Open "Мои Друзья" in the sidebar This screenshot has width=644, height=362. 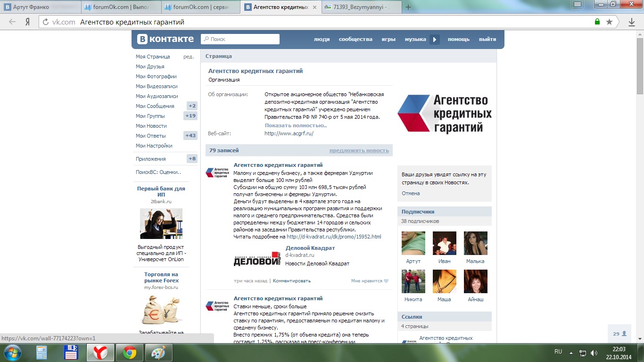click(150, 66)
